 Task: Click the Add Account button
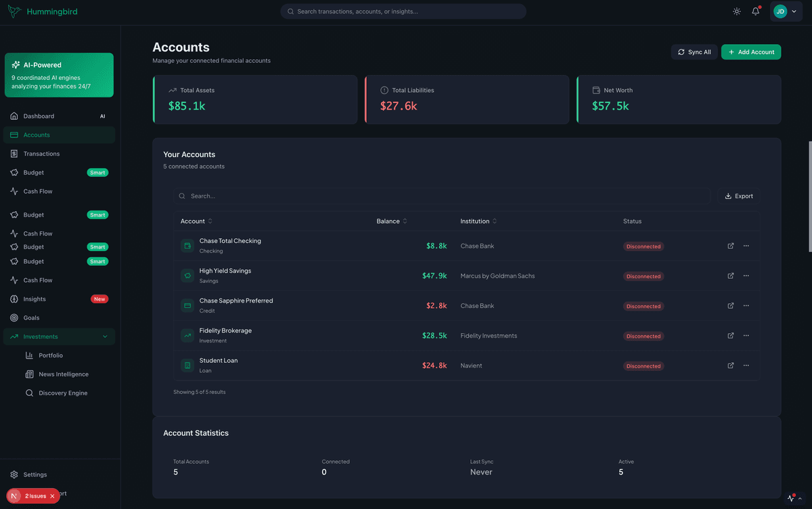751,52
